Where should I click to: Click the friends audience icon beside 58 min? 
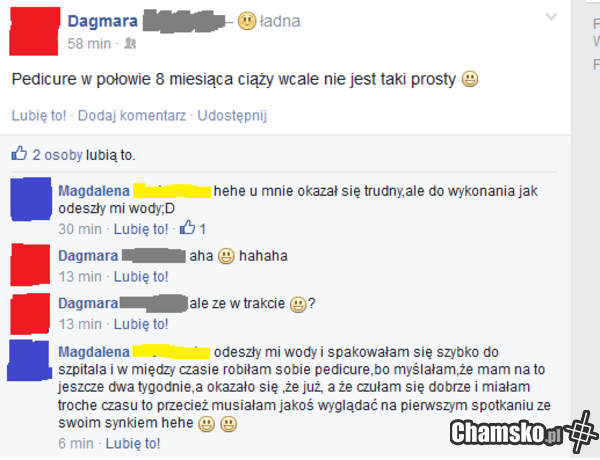(x=130, y=44)
